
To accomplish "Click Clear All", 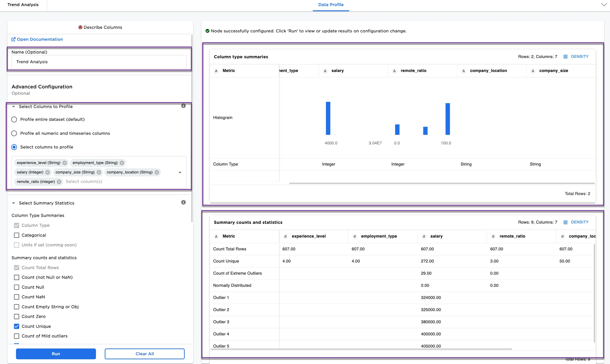I will coord(145,354).
